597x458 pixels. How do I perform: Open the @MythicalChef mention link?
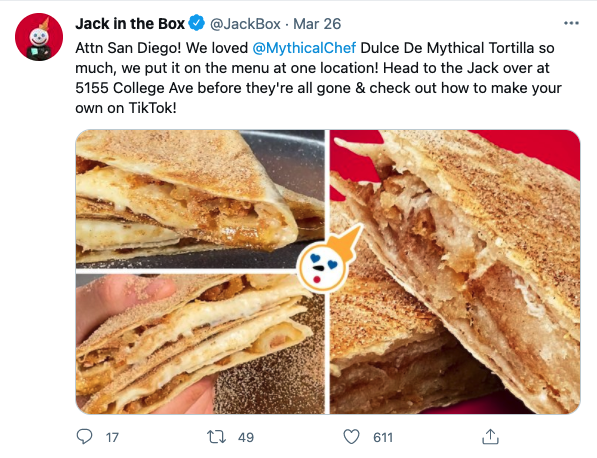point(304,48)
